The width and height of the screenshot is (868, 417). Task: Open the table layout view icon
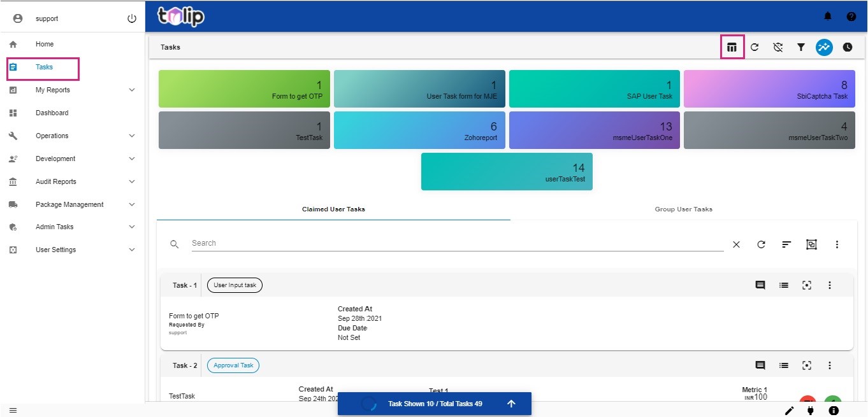tap(732, 47)
